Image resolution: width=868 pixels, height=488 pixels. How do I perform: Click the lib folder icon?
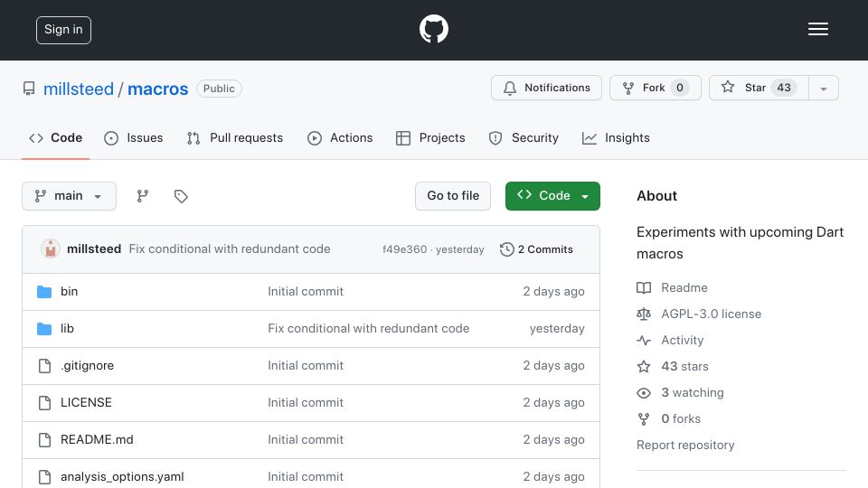pos(44,329)
